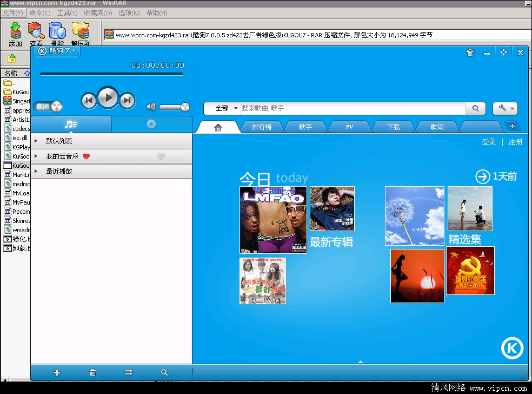
Task: Toggle the 歌词 lyrics switch
Action: [48, 107]
